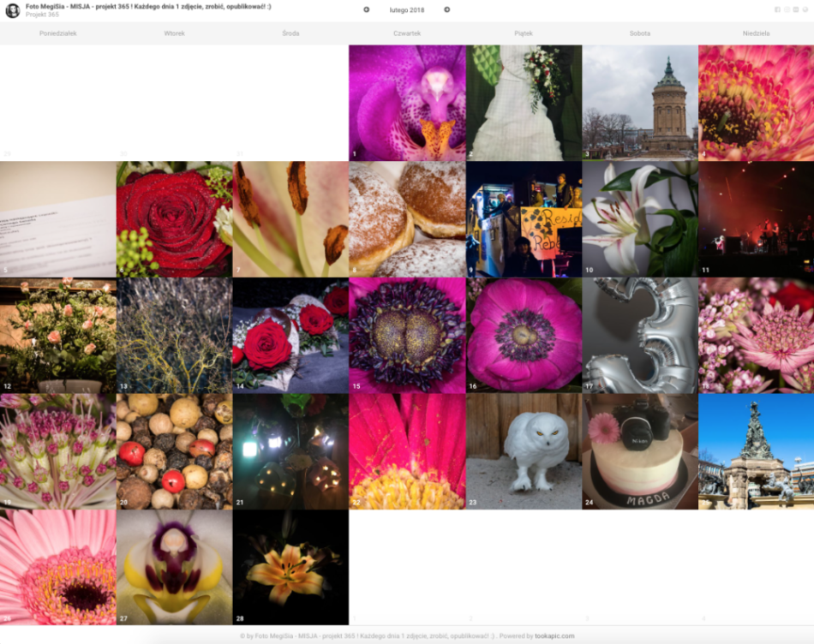
Task: Open the tookapic.com link in the footer
Action: click(554, 636)
